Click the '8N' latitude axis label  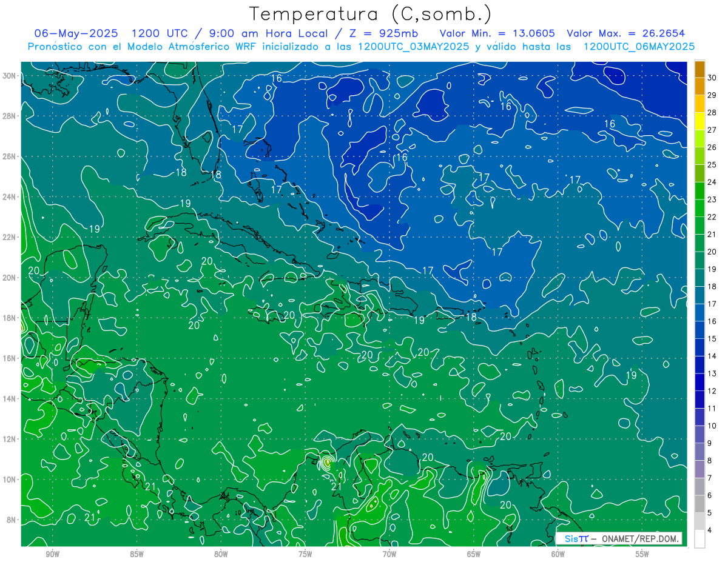(12, 520)
